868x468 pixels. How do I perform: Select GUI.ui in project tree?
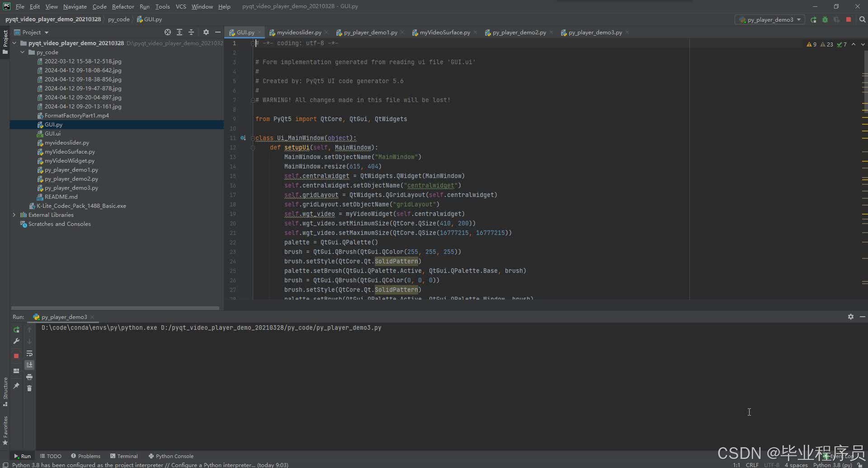[52, 133]
